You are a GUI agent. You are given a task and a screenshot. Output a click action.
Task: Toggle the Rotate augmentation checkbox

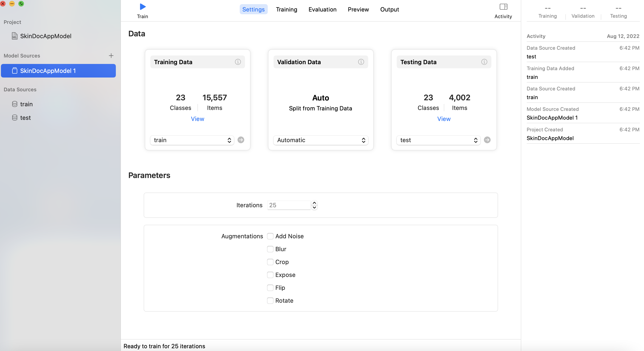coord(270,301)
